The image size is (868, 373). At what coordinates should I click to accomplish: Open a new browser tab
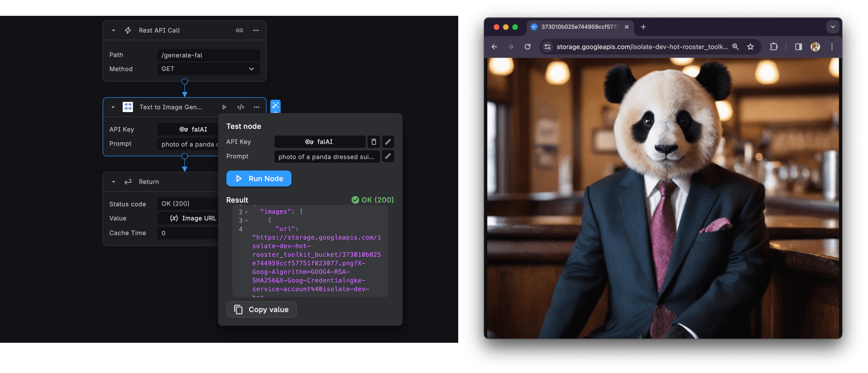point(643,27)
